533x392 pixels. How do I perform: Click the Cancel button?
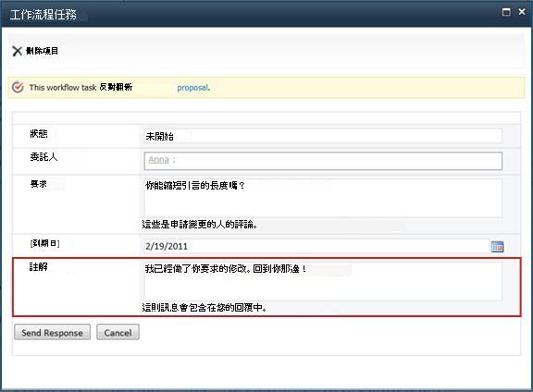click(x=118, y=332)
